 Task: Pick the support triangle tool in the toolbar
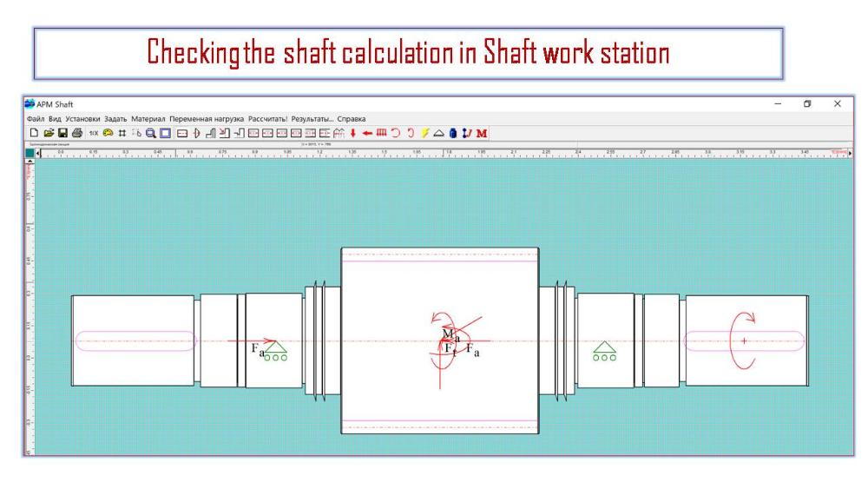[439, 133]
